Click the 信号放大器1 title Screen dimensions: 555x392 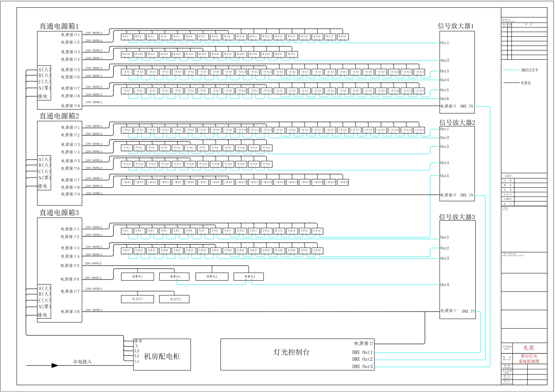point(456,26)
